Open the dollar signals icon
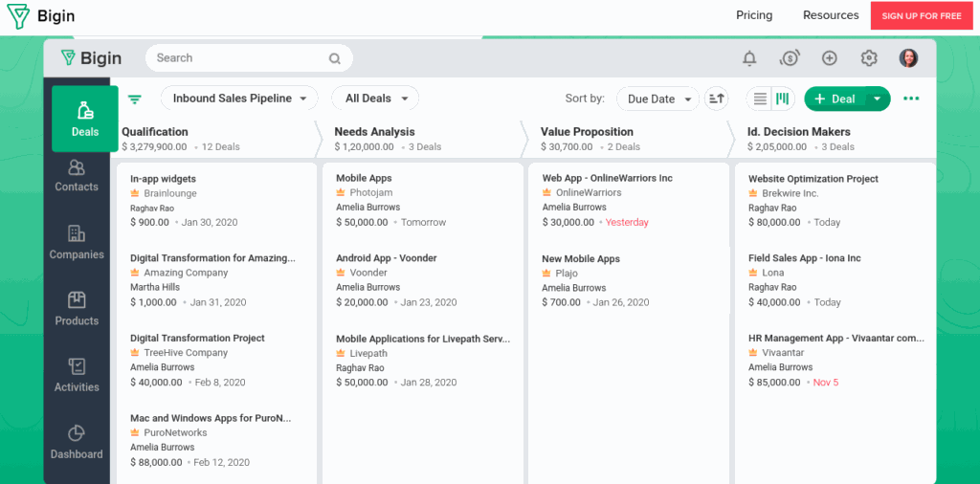Image resolution: width=980 pixels, height=484 pixels. pyautogui.click(x=790, y=58)
